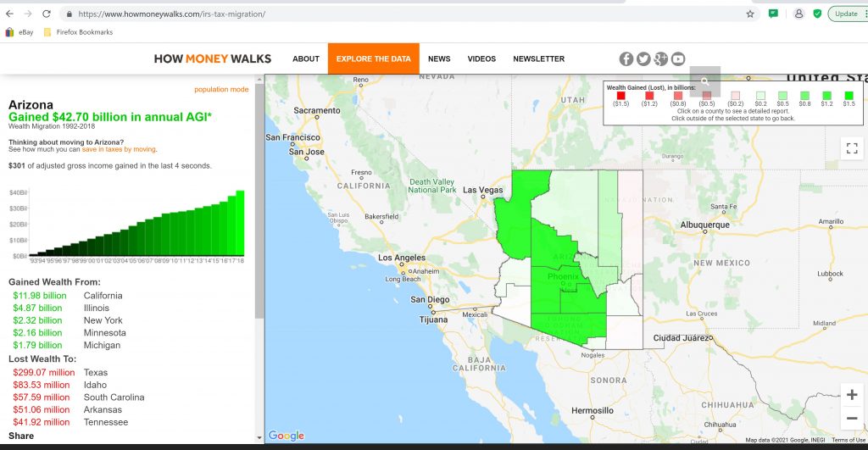
Task: Click the HOW MONEY WALKS logo
Action: coord(213,58)
